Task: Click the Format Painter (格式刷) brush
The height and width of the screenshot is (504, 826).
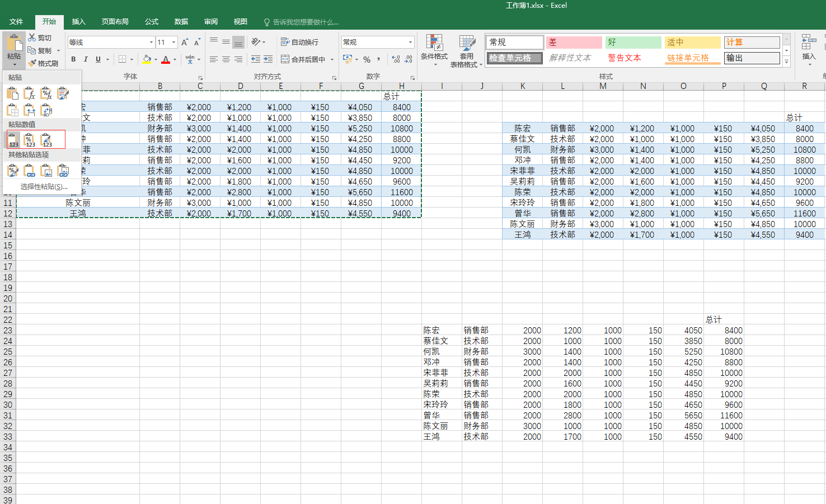Action: [x=43, y=63]
